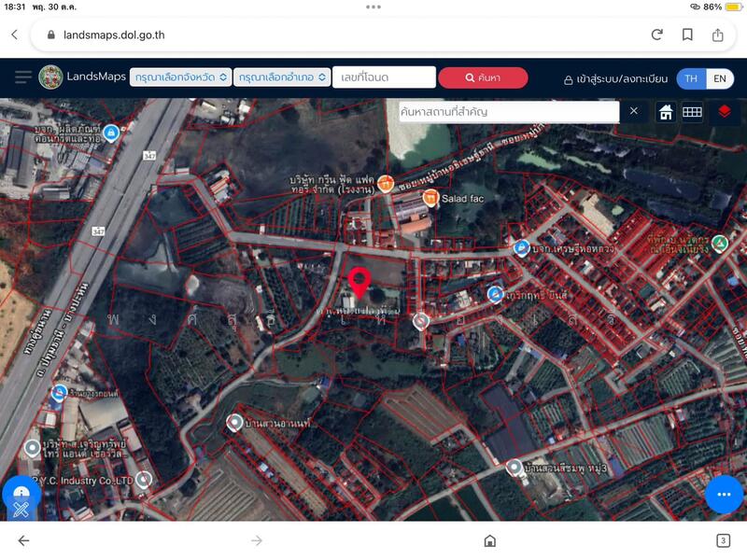Image resolution: width=747 pixels, height=560 pixels.
Task: Open the red map layers icon
Action: [724, 112]
